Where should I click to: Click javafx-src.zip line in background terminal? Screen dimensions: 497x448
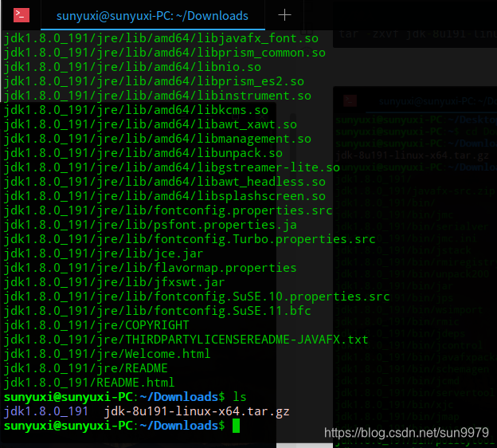pos(415,191)
